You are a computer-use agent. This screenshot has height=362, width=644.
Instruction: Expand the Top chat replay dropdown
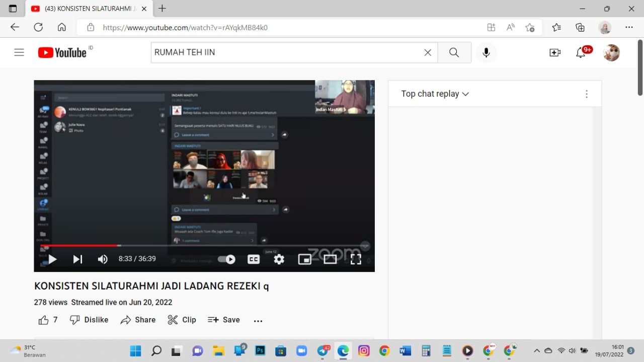pyautogui.click(x=435, y=94)
